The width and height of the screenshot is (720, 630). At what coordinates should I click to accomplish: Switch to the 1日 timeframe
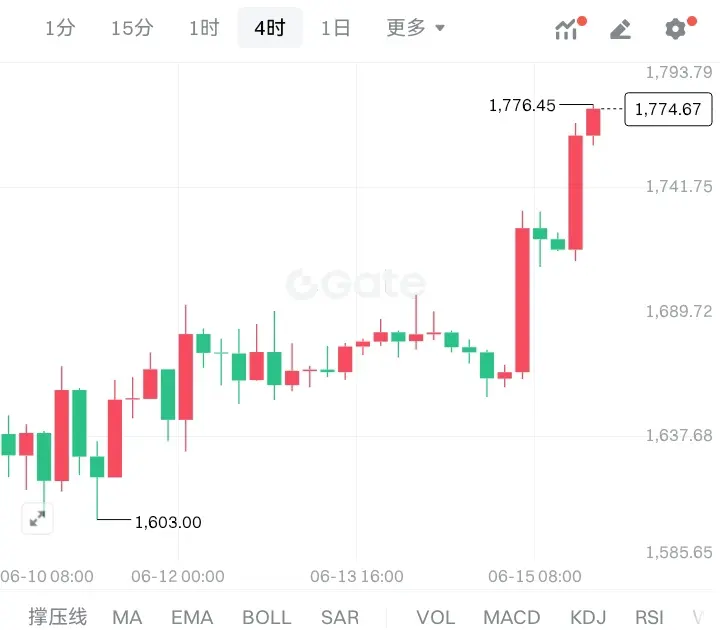(336, 28)
